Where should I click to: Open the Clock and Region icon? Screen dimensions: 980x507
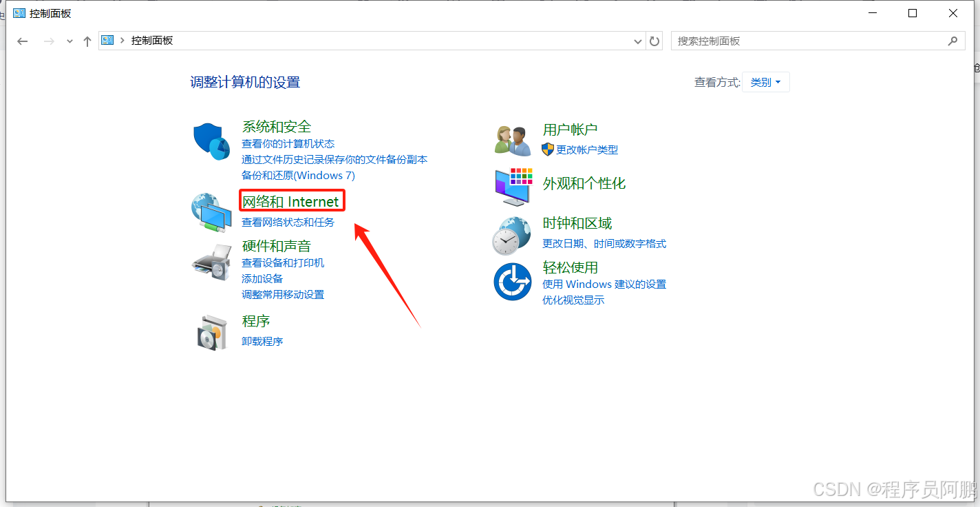[x=513, y=236]
